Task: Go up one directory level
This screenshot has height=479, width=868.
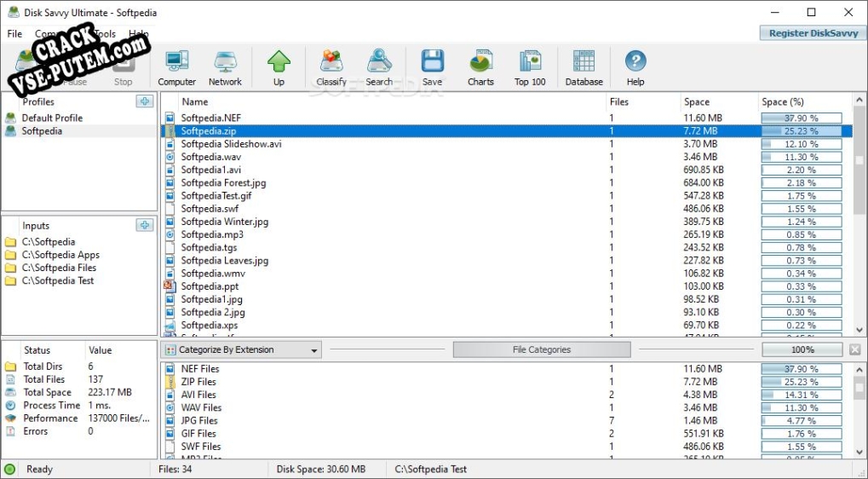Action: [279, 66]
